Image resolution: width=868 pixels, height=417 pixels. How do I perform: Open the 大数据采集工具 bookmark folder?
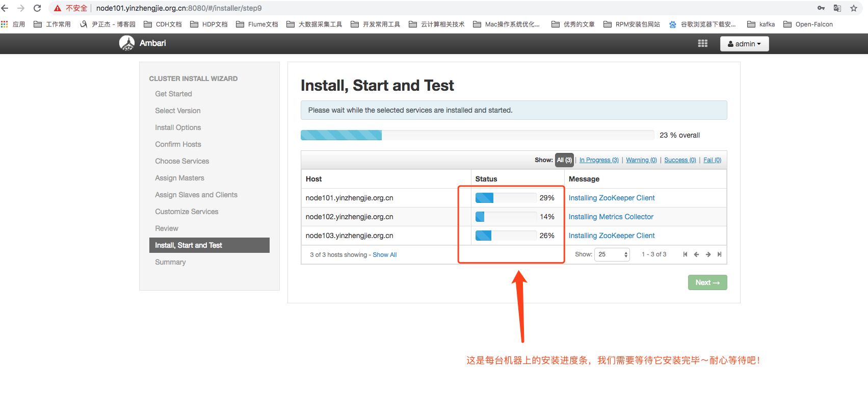pos(314,24)
